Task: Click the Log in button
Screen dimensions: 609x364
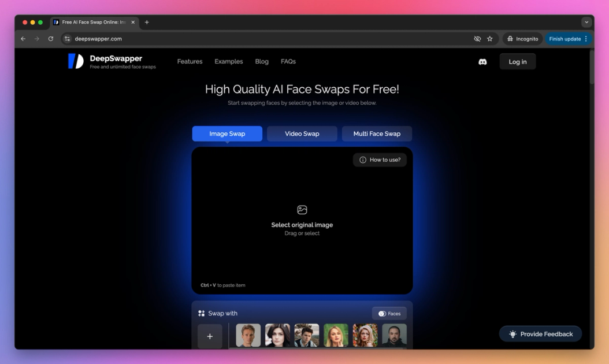Action: 517,62
